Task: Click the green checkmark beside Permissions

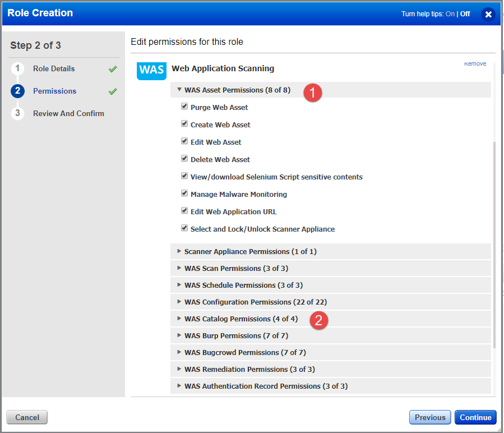Action: (x=112, y=91)
